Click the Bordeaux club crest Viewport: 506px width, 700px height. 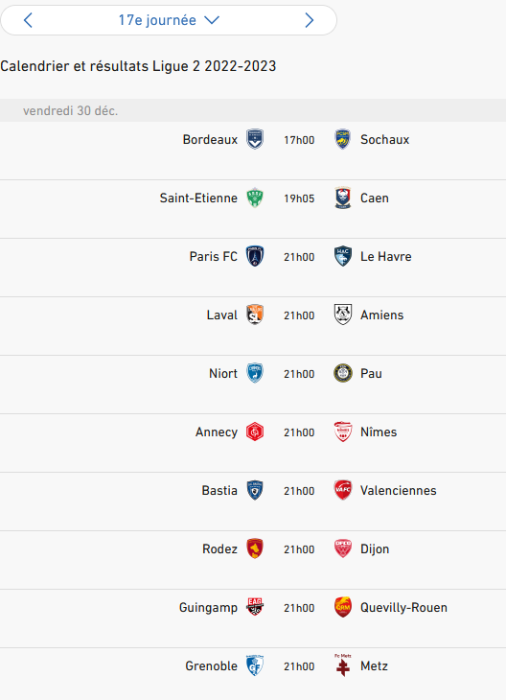tap(255, 139)
